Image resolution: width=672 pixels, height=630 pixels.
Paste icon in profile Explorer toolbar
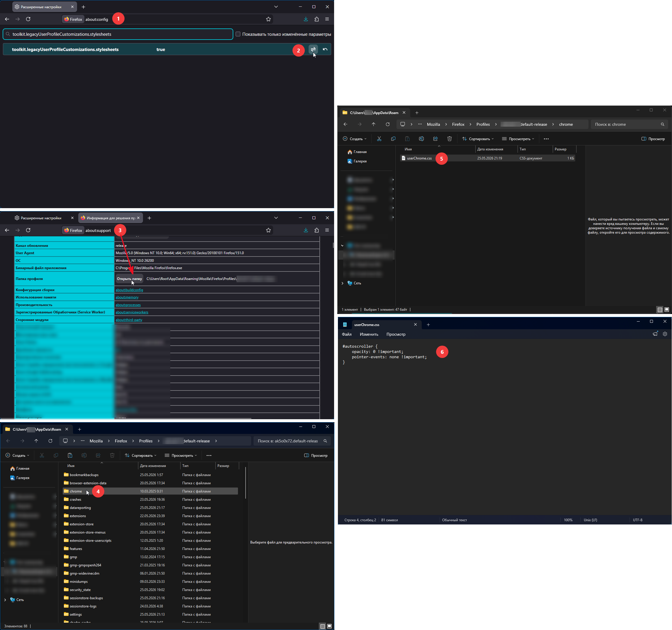click(x=70, y=456)
